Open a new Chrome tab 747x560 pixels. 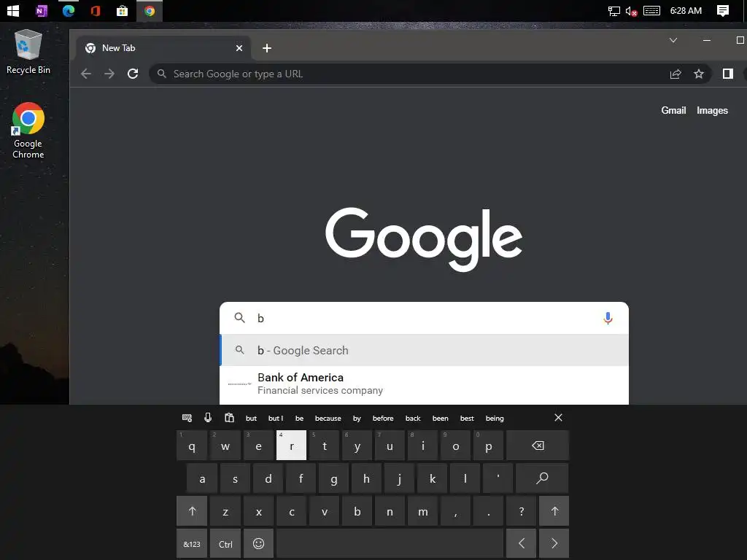click(x=267, y=48)
